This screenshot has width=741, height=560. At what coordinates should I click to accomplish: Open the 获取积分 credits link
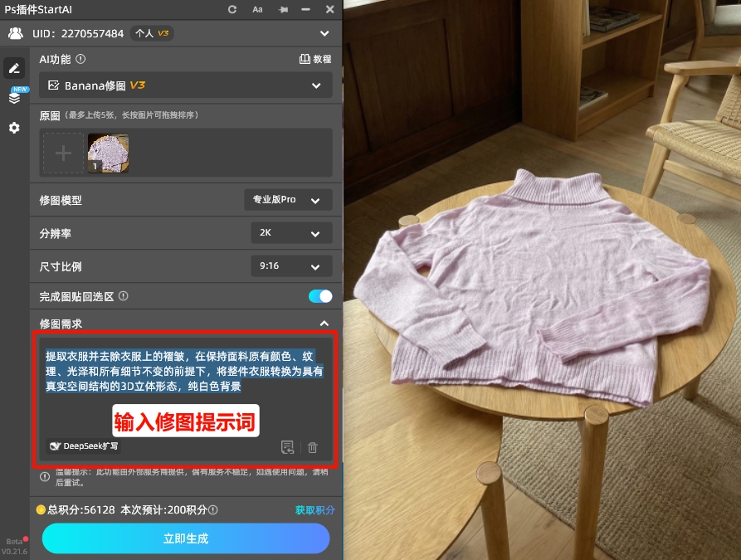(314, 509)
